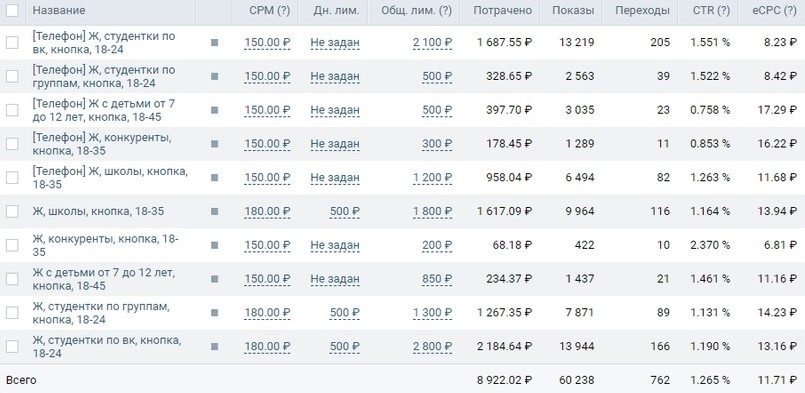This screenshot has width=805, height=393.
Task: Click status square for '[Телефон] Ж, конкуренты' ad
Action: [215, 144]
